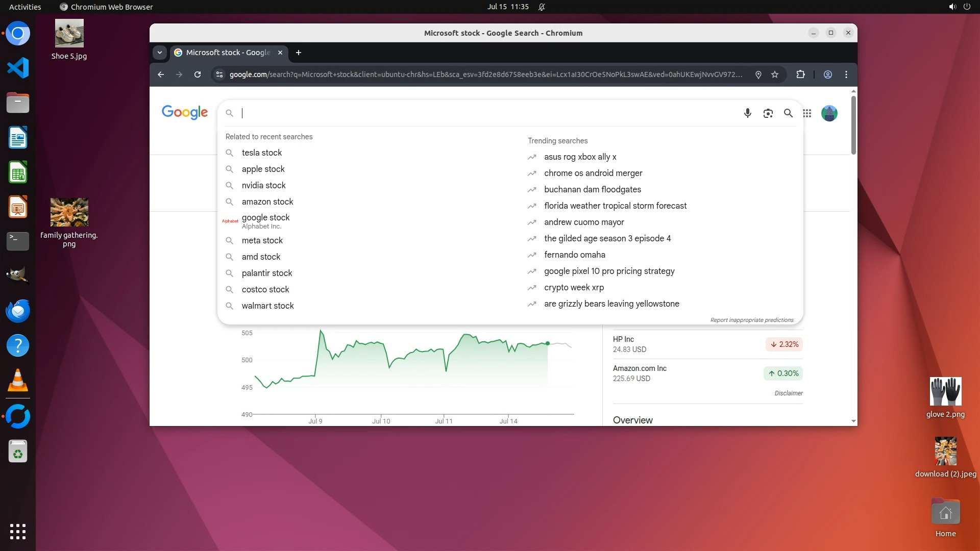The width and height of the screenshot is (980, 551).
Task: Select the Microsoft stock browser tab
Action: tap(227, 53)
